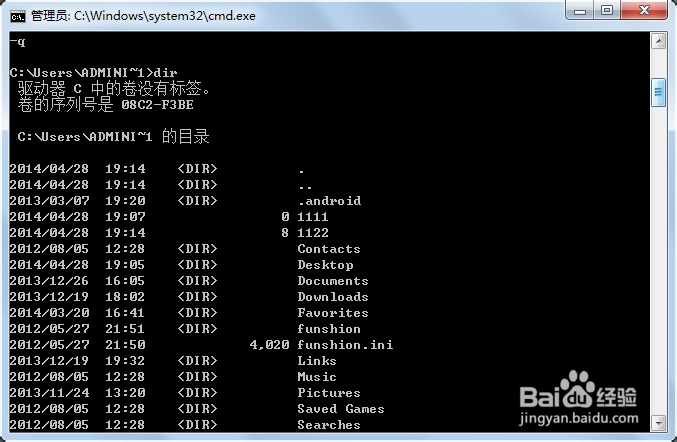Image resolution: width=677 pixels, height=442 pixels.
Task: Click the 'Favorites' directory name
Action: pyautogui.click(x=333, y=313)
